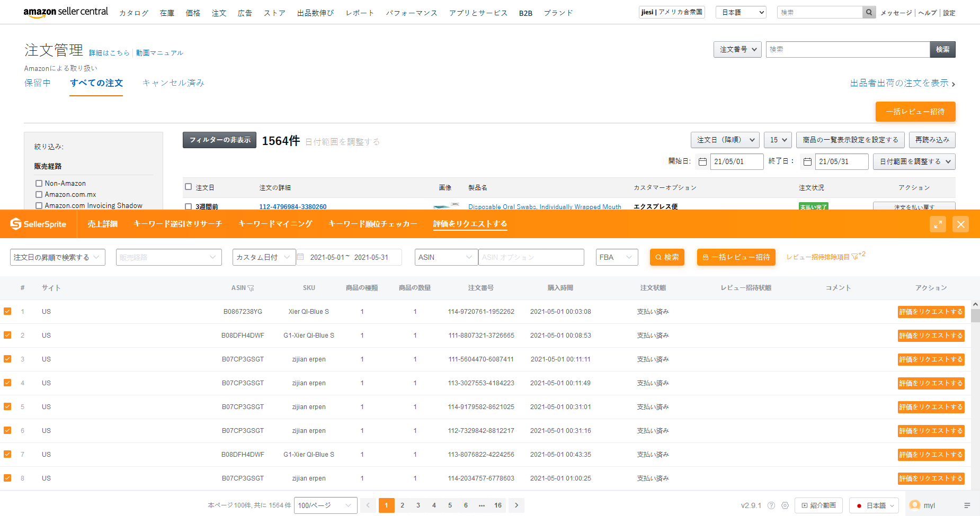Image resolution: width=980 pixels, height=516 pixels.
Task: Open SellerSprite settings gear icon
Action: point(785,505)
